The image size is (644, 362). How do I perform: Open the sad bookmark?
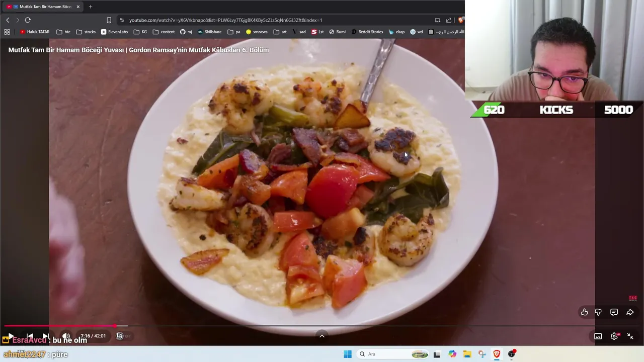(x=299, y=32)
